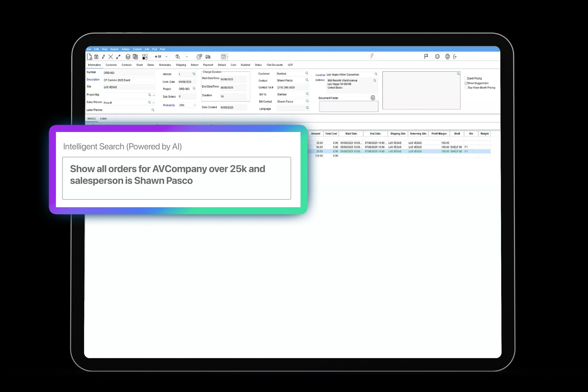The height and width of the screenshot is (392, 588).
Task: Click the printer icon
Action: click(447, 57)
